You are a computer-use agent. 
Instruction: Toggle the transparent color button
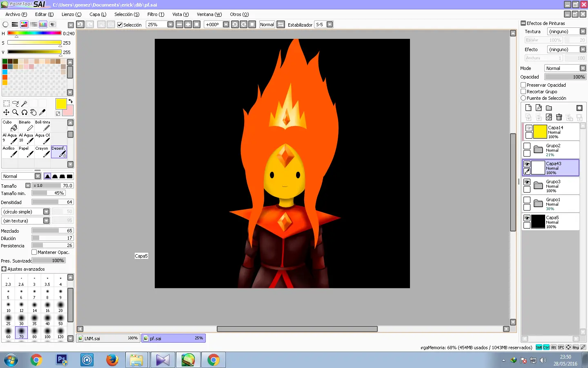(58, 114)
